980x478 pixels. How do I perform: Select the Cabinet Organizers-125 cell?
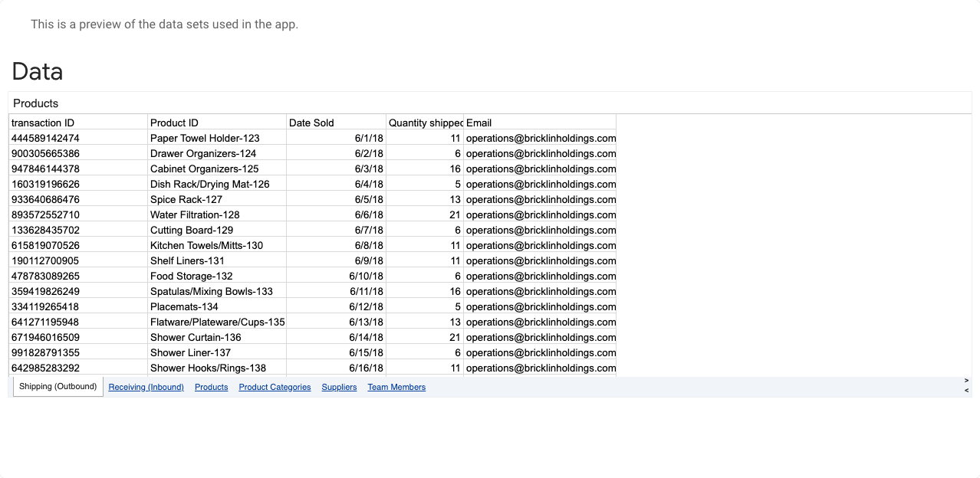tap(217, 169)
